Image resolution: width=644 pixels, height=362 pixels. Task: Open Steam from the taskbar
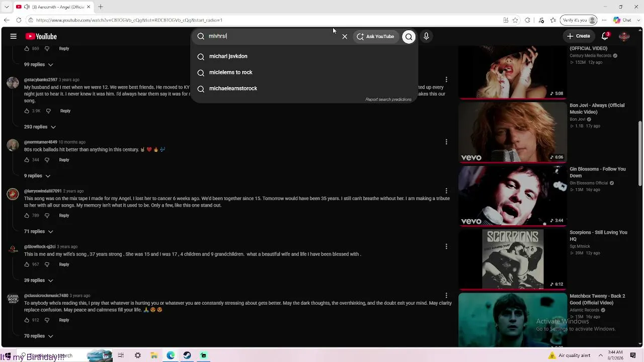click(x=187, y=355)
